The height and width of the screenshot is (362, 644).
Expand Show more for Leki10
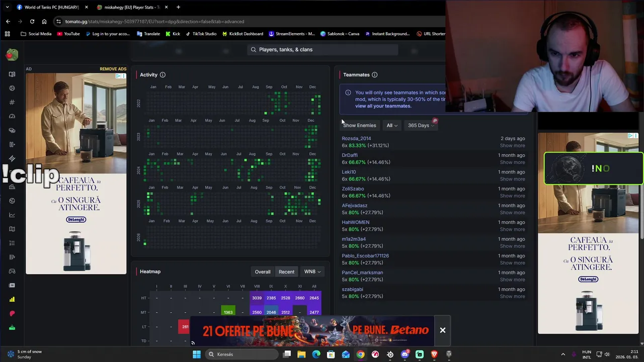[512, 179]
